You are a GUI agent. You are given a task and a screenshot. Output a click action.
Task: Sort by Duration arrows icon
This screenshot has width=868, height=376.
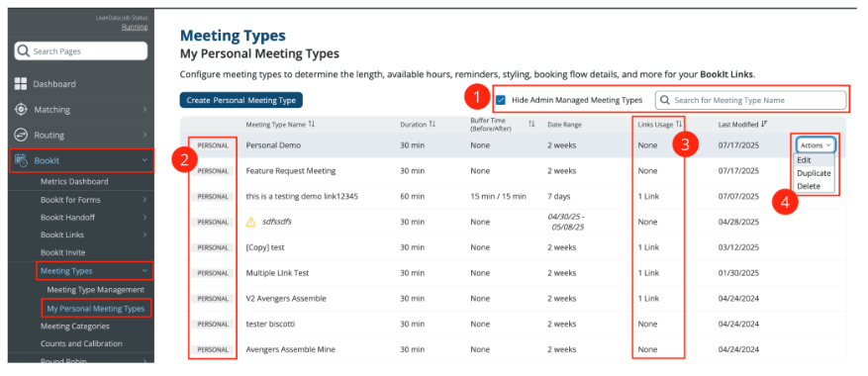(432, 125)
